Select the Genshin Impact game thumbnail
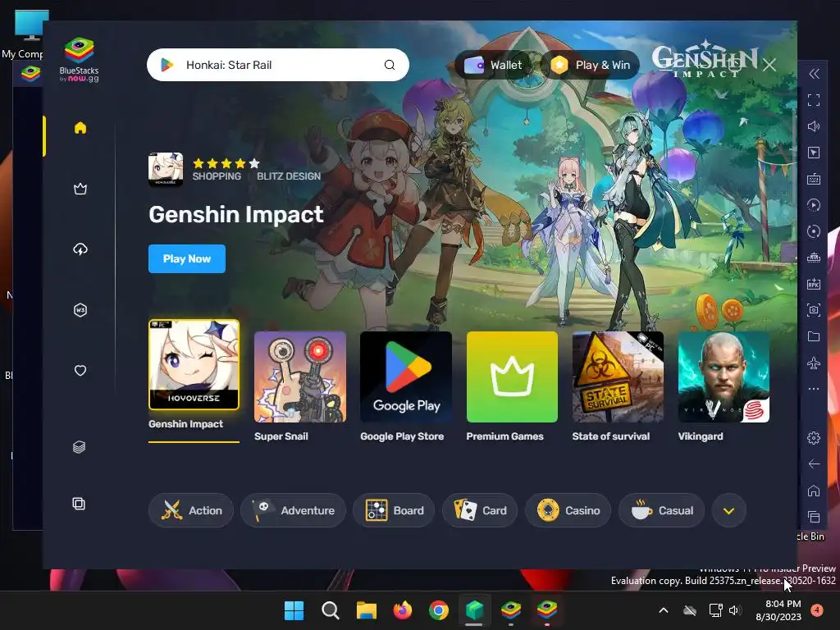 tap(194, 365)
